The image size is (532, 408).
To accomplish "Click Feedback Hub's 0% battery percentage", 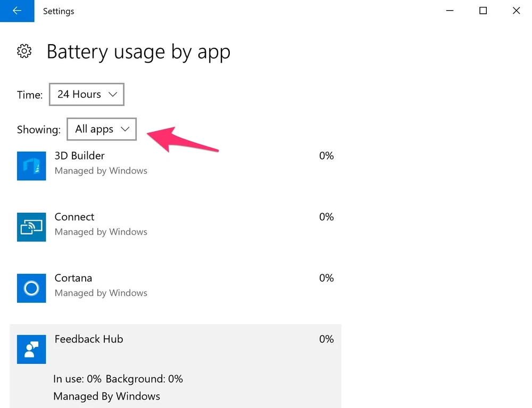I will click(326, 339).
